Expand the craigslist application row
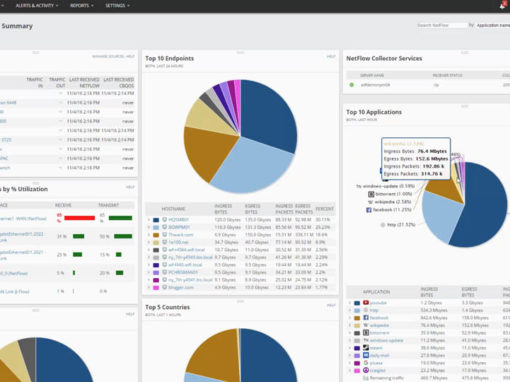 coord(350,370)
